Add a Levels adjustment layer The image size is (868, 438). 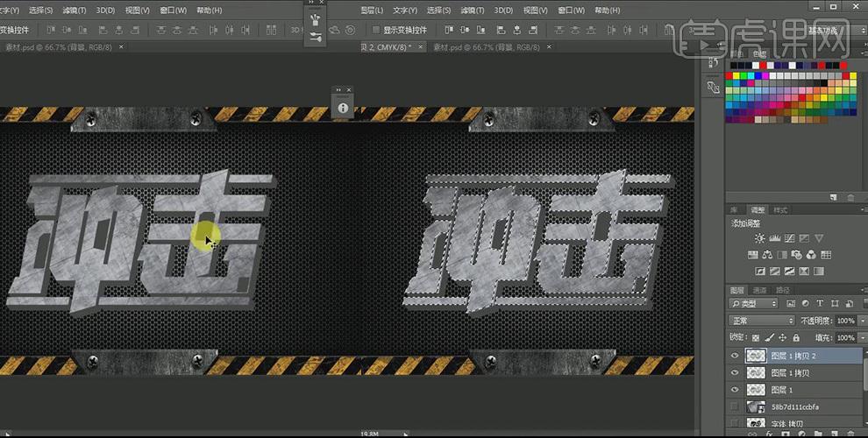tap(774, 238)
